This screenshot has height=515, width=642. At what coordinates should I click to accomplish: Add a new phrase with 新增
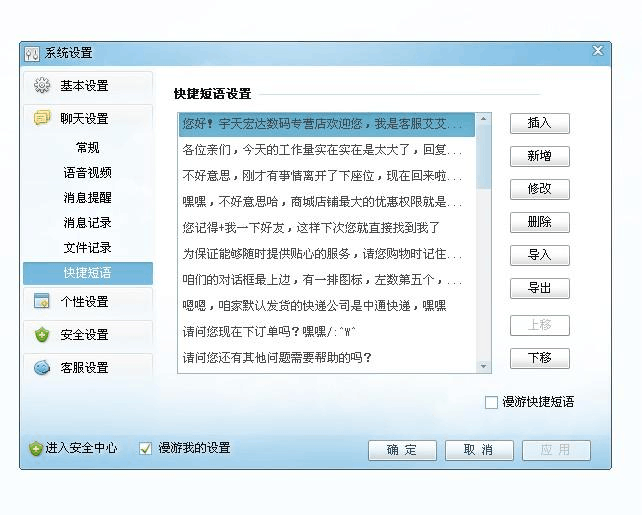[x=540, y=156]
